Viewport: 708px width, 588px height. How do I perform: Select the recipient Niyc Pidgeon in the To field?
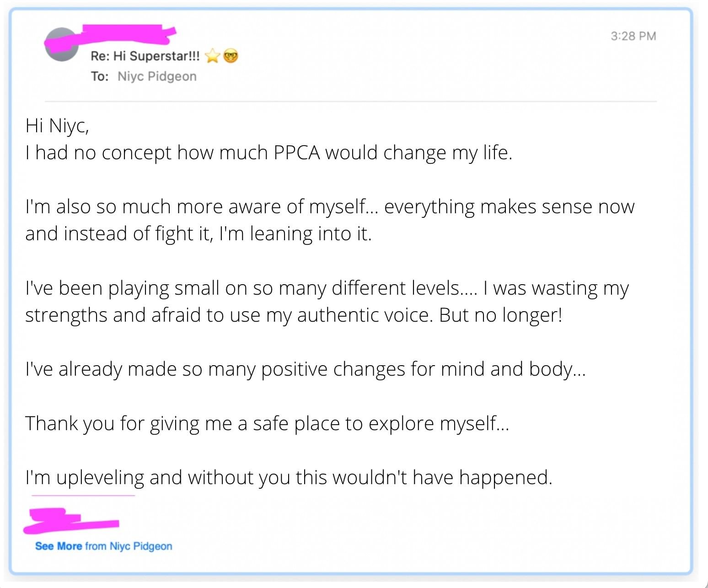point(157,76)
